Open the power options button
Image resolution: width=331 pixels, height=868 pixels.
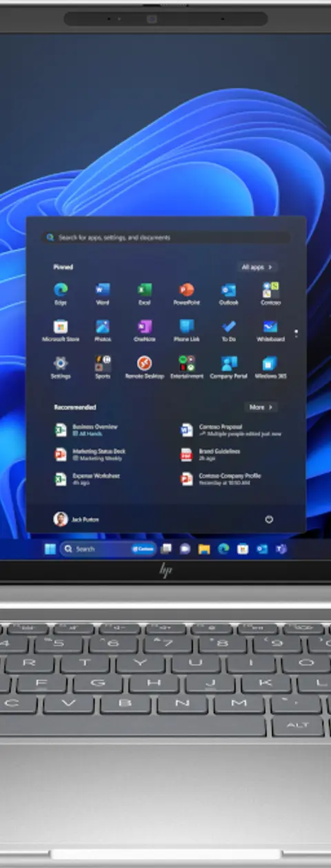(x=269, y=519)
